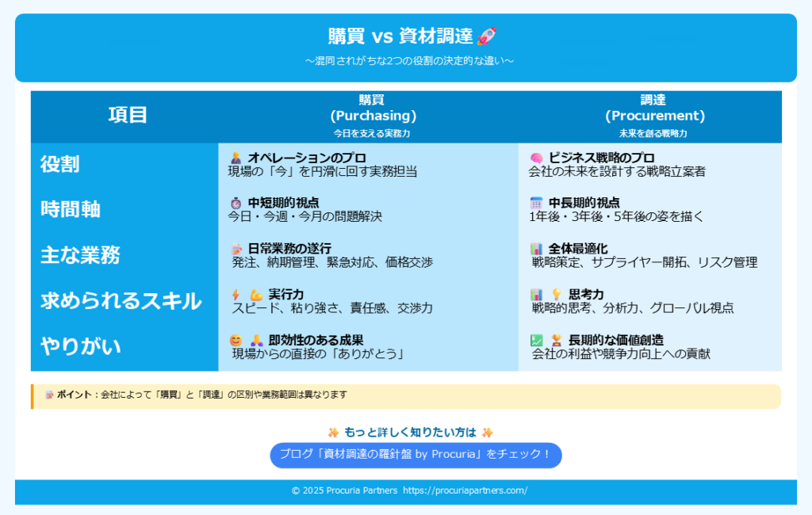
Task: Click the yellow ポイント note banner
Action: tap(406, 395)
